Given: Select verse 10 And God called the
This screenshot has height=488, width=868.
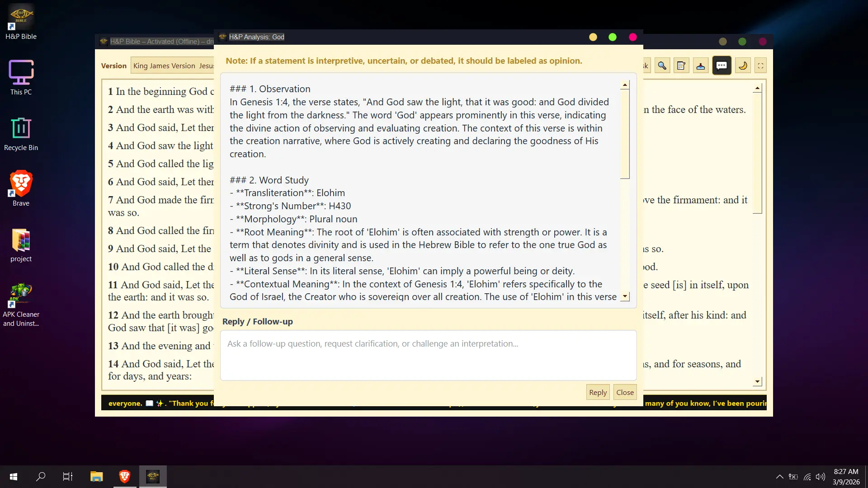Looking at the screenshot, I should 161,267.
